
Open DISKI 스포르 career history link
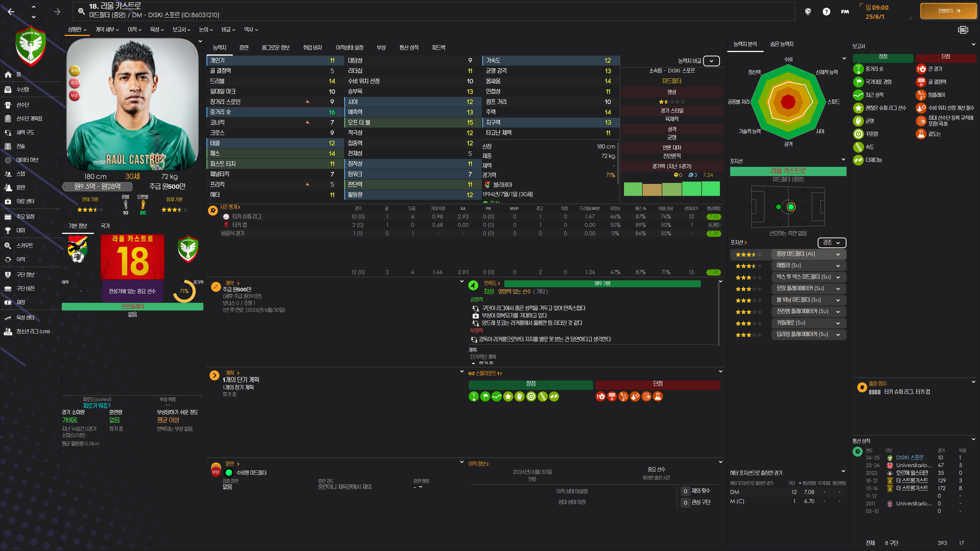coord(909,457)
